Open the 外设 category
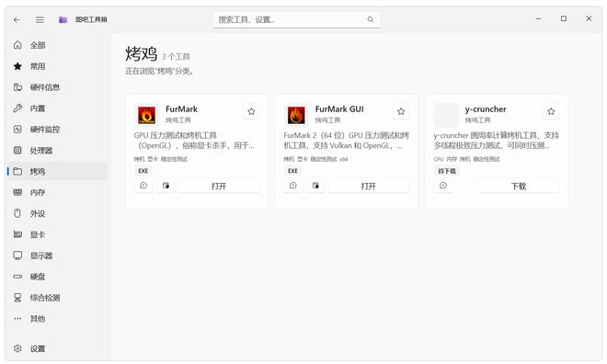Image resolution: width=607 pixels, height=364 pixels. pos(57,213)
